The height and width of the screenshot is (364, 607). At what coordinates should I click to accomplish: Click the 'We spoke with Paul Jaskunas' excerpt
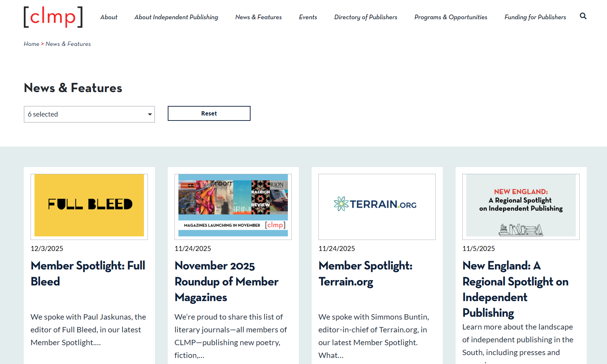point(88,330)
